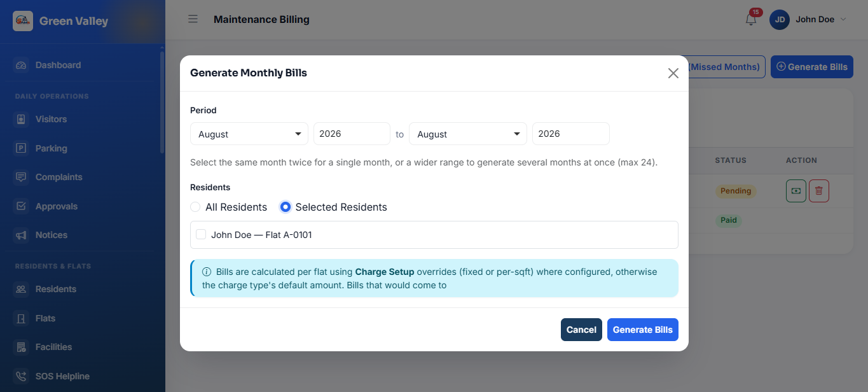This screenshot has height=392, width=868.
Task: Click the Generate Bills button on page header
Action: click(812, 67)
